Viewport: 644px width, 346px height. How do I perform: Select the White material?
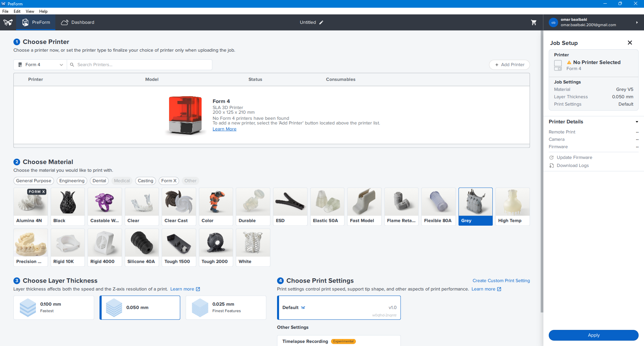tap(253, 247)
